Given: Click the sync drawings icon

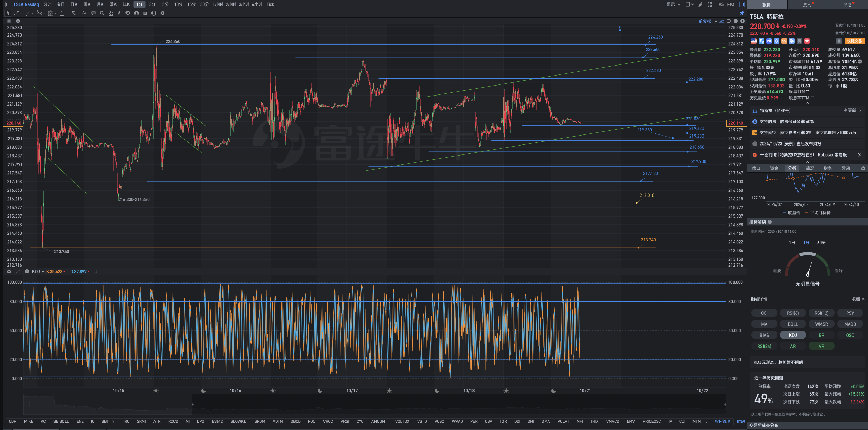Looking at the screenshot, I should [154, 13].
